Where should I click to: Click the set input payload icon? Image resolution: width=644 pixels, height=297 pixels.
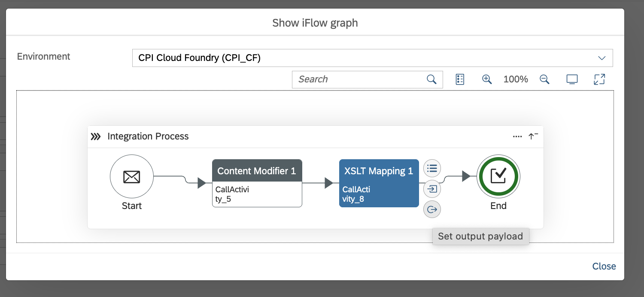432,189
